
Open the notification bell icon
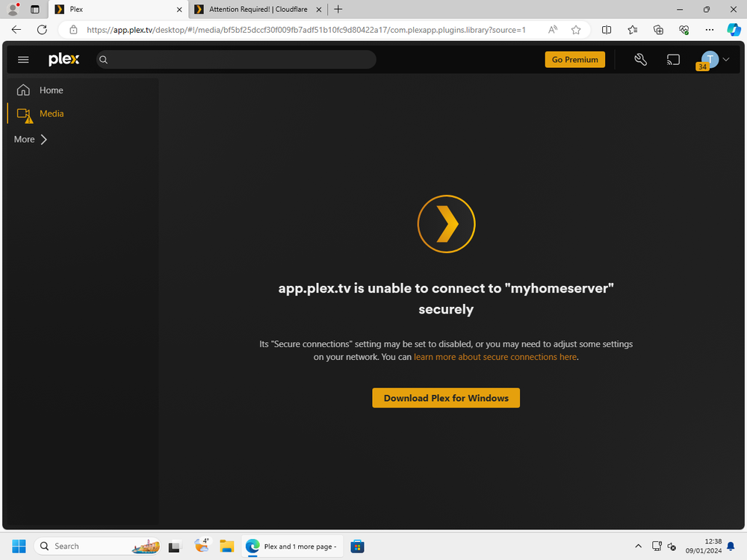[731, 547]
